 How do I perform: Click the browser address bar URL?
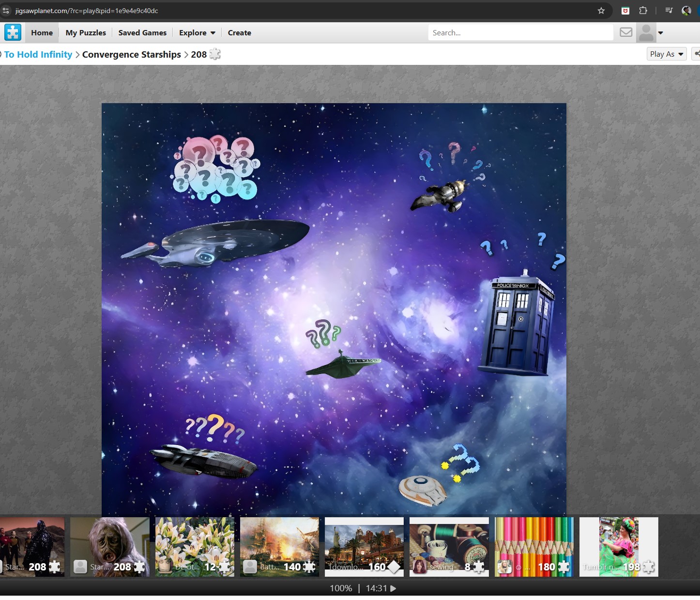pyautogui.click(x=87, y=11)
